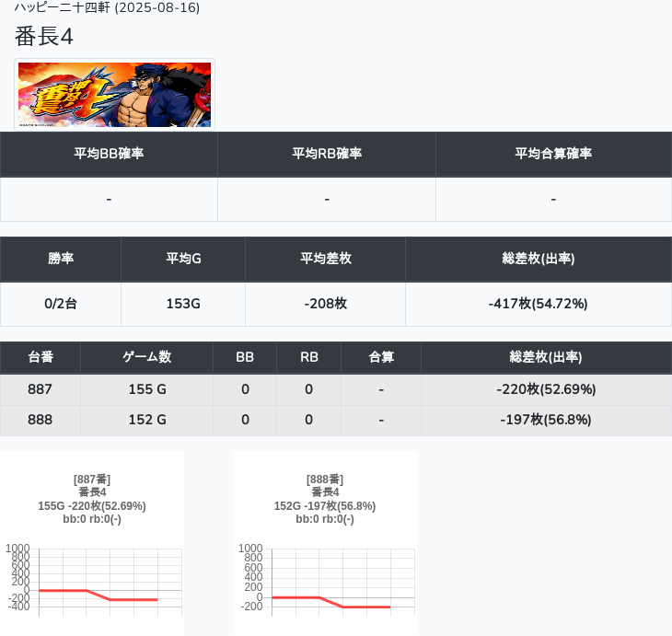This screenshot has width=672, height=636.
Task: Click the -208枚 average difference value
Action: tap(325, 304)
